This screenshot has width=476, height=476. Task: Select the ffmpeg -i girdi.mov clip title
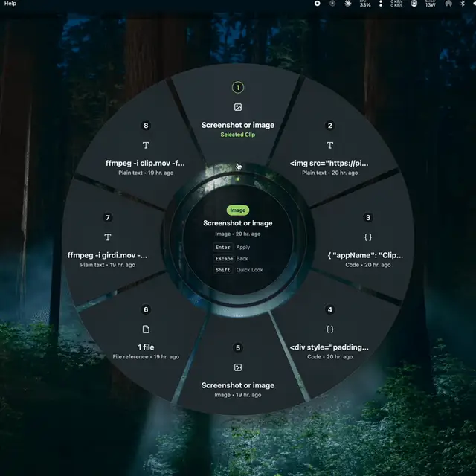[x=107, y=255]
